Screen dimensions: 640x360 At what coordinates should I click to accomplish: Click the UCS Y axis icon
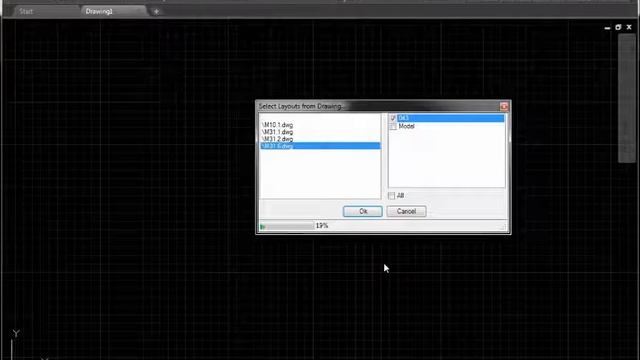16,333
